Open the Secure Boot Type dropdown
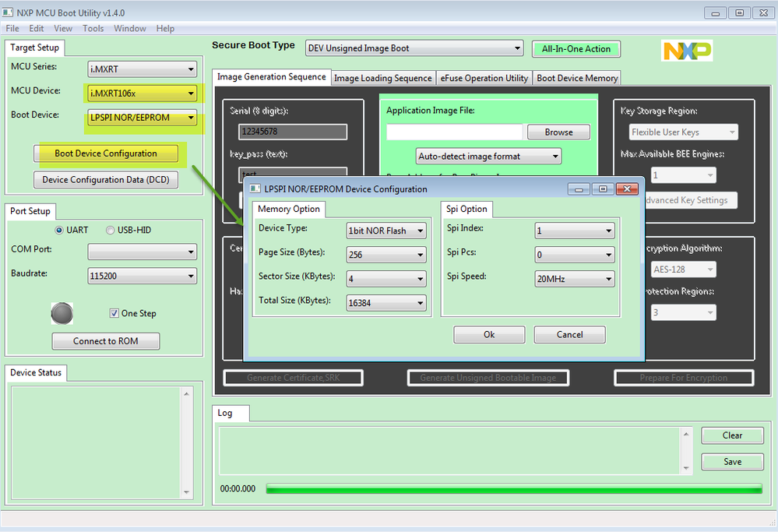Screen dimensions: 778x532 coord(414,48)
